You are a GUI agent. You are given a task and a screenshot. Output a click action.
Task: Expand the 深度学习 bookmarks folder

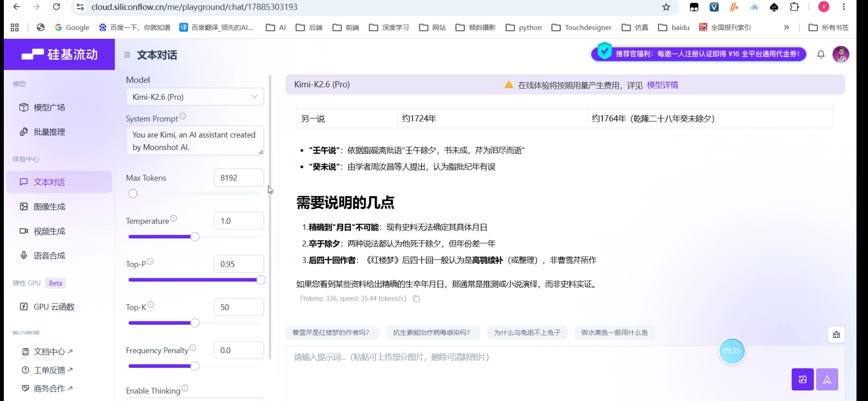pos(389,27)
